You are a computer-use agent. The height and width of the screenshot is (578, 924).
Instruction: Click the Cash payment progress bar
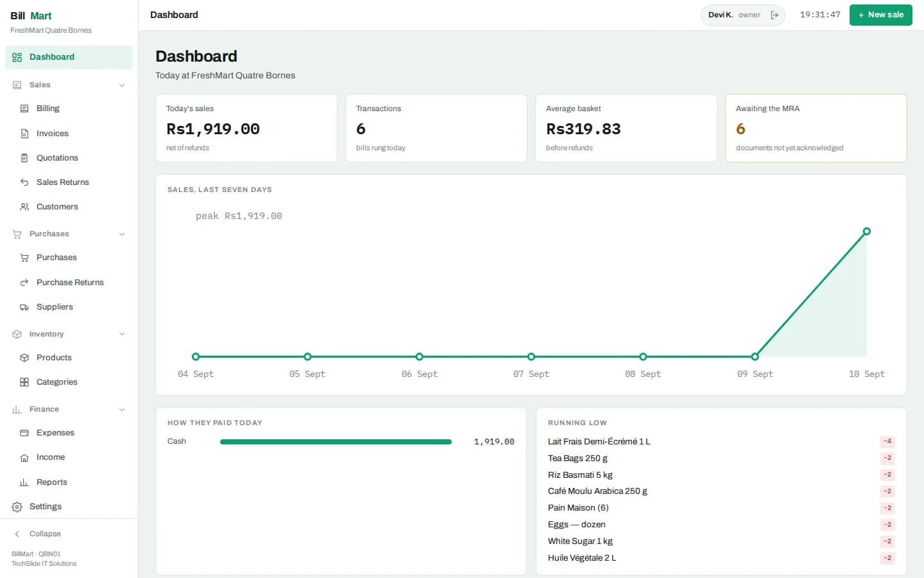(336, 442)
